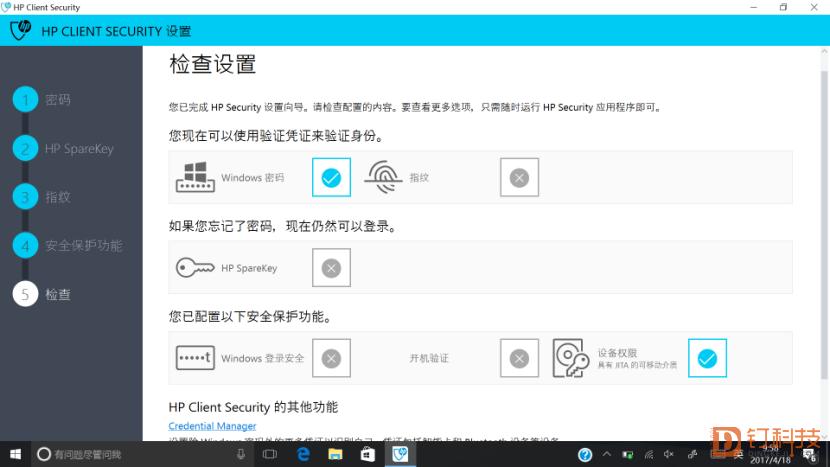Screen dimensions: 830x467
Task: Click the muted volume tray icon
Action: (x=669, y=454)
